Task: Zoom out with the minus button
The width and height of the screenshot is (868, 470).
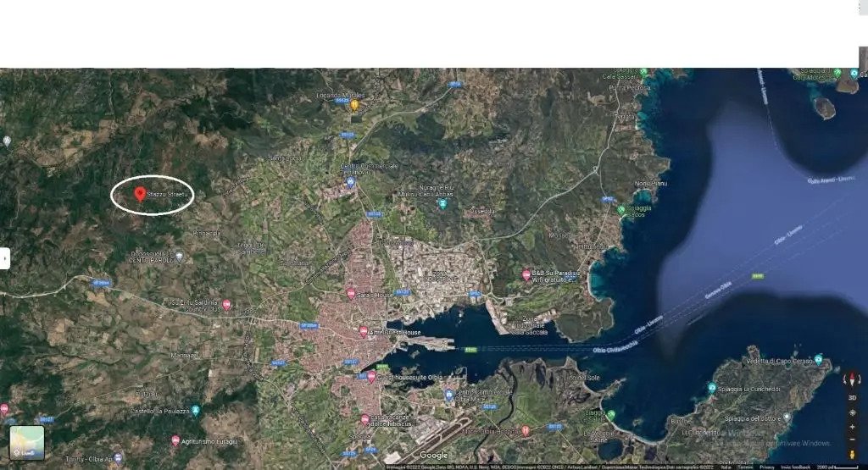Action: 852,440
